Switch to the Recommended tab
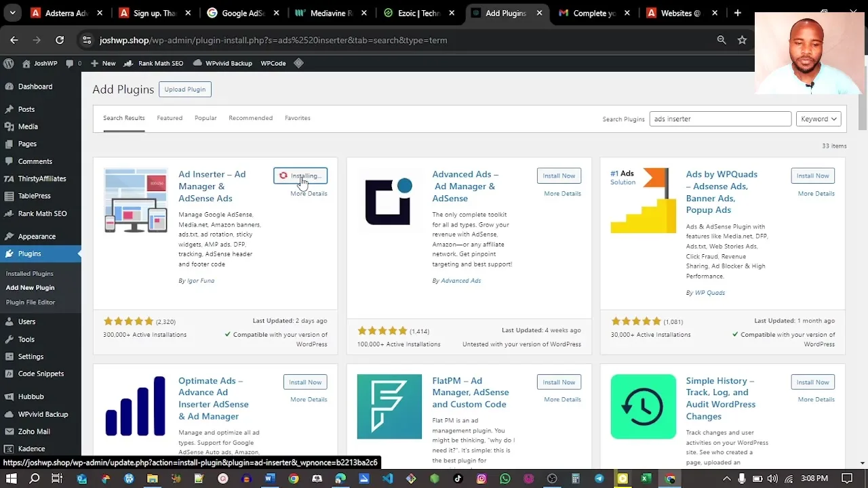The image size is (868, 488). [x=250, y=118]
